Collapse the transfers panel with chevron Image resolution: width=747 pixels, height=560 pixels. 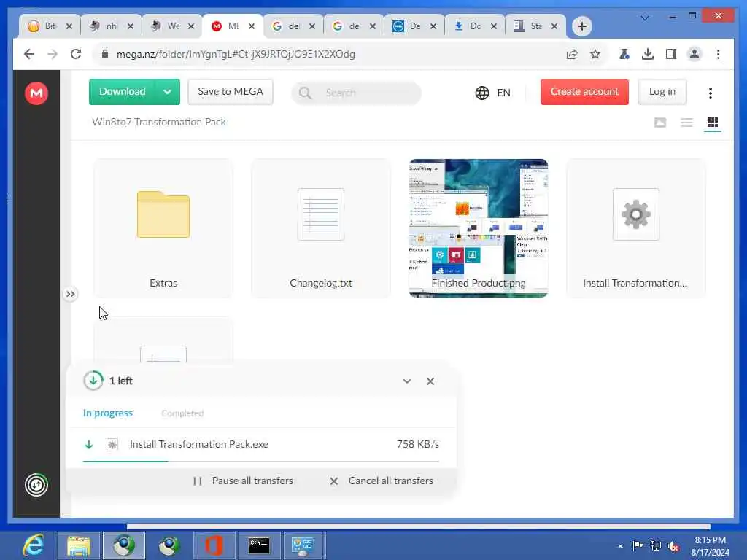point(407,381)
